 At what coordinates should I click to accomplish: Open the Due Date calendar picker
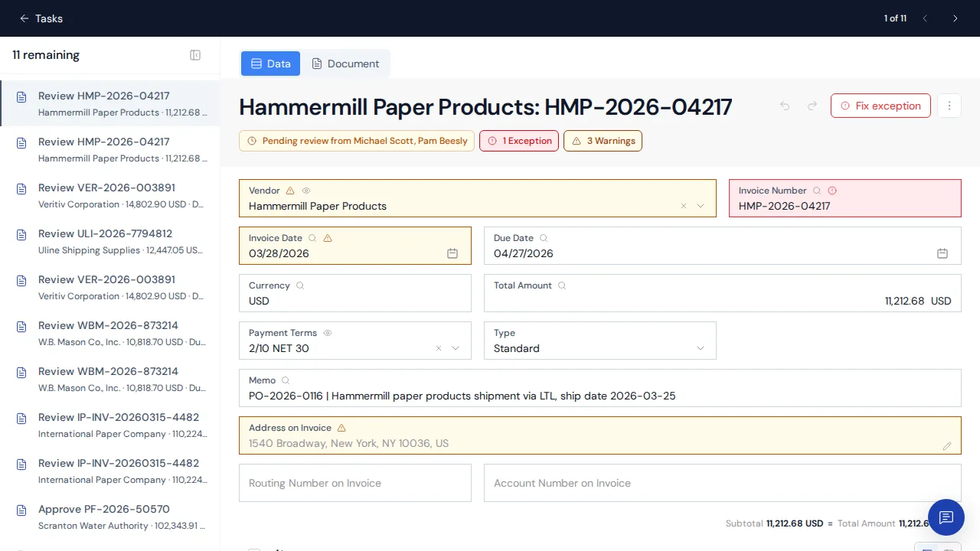pyautogui.click(x=942, y=253)
